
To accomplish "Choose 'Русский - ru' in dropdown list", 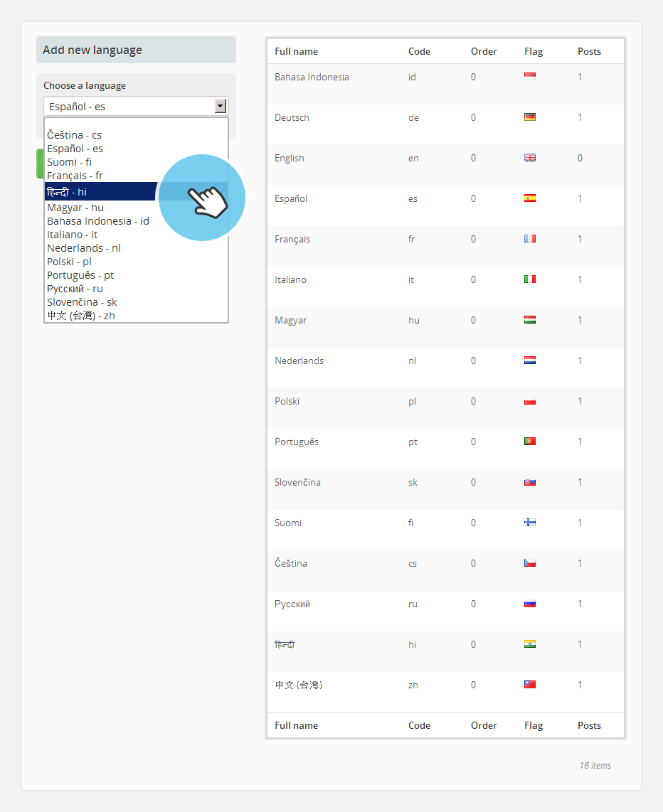I will (75, 289).
